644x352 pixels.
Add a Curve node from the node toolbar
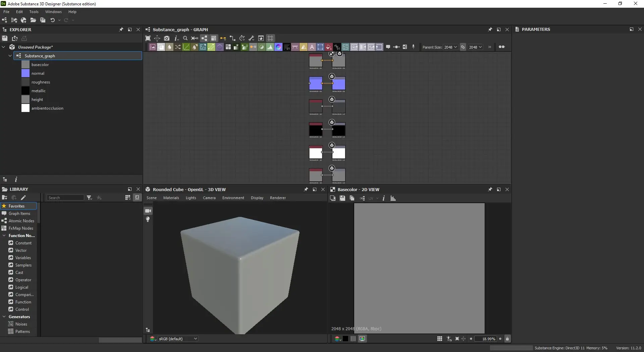tap(186, 47)
